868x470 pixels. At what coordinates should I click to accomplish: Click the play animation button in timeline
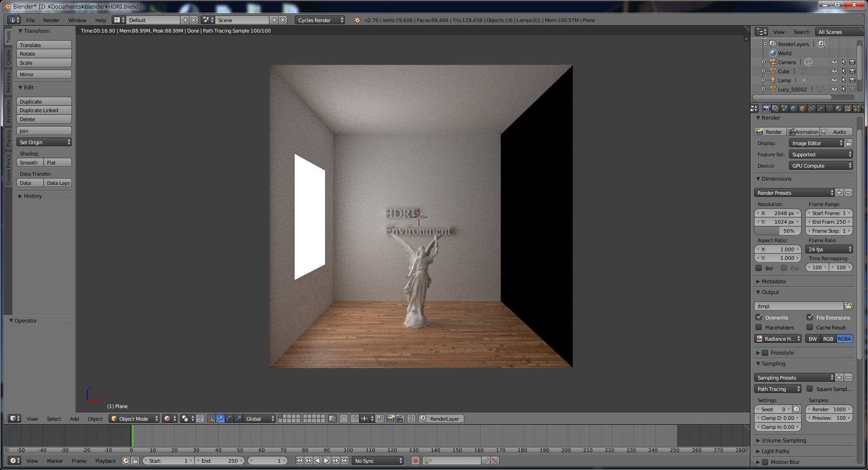[326, 461]
